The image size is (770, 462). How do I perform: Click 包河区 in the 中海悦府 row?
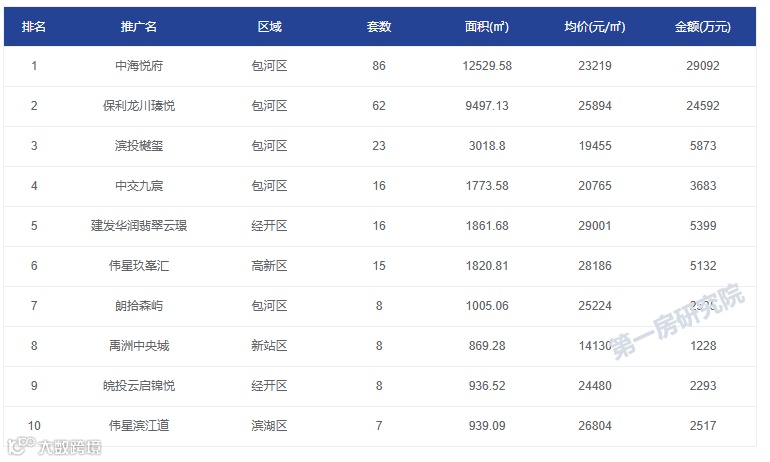pos(269,66)
